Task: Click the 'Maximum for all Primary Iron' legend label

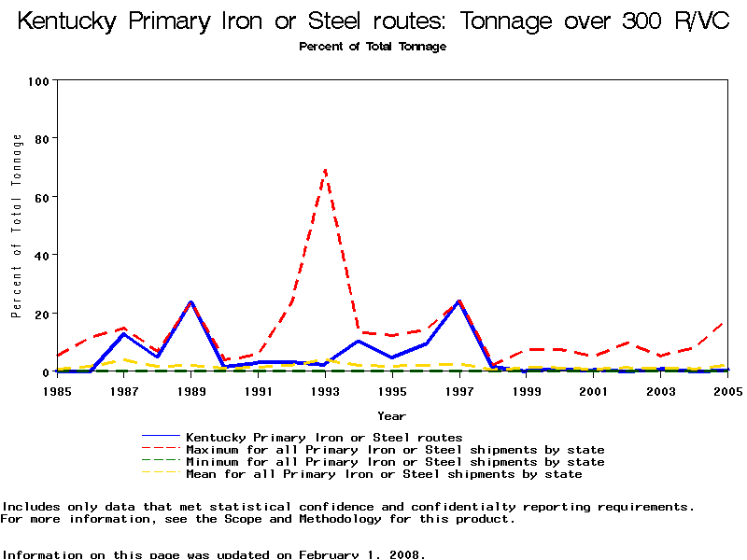Action: pyautogui.click(x=395, y=450)
